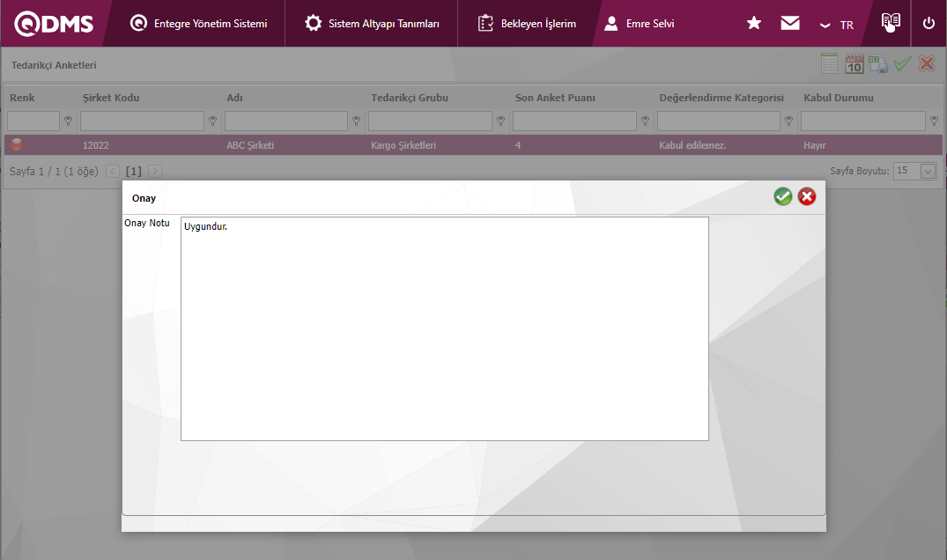Image resolution: width=947 pixels, height=560 pixels.
Task: Open the help book icon
Action: pos(891,22)
